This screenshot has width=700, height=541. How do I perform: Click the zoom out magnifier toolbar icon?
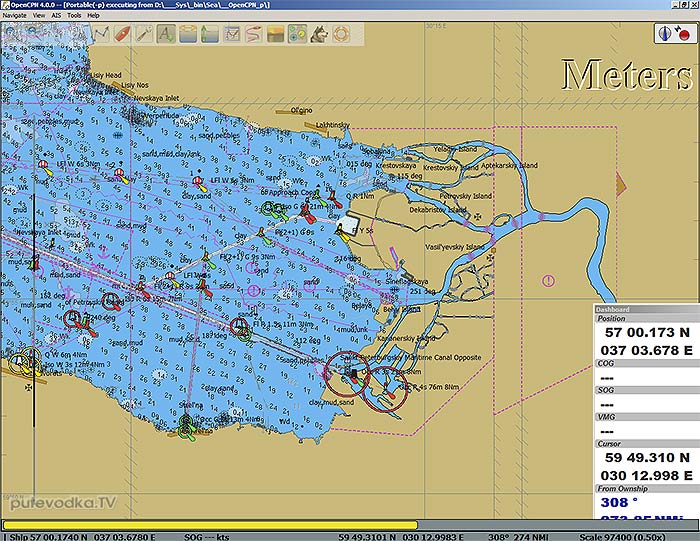(x=31, y=33)
